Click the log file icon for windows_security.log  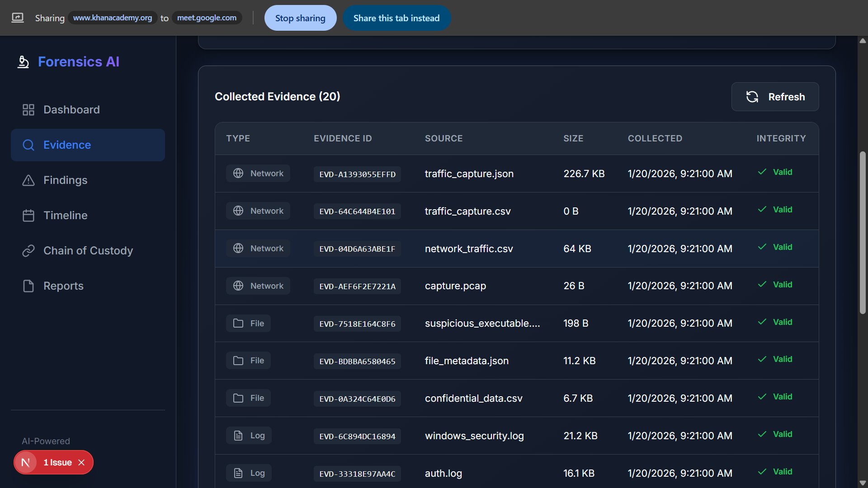tap(238, 436)
